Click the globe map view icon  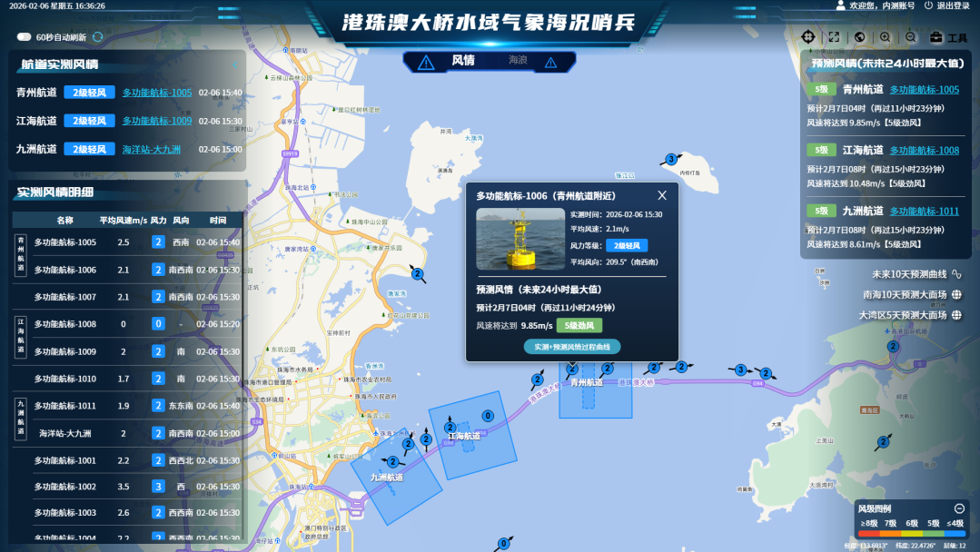(859, 37)
